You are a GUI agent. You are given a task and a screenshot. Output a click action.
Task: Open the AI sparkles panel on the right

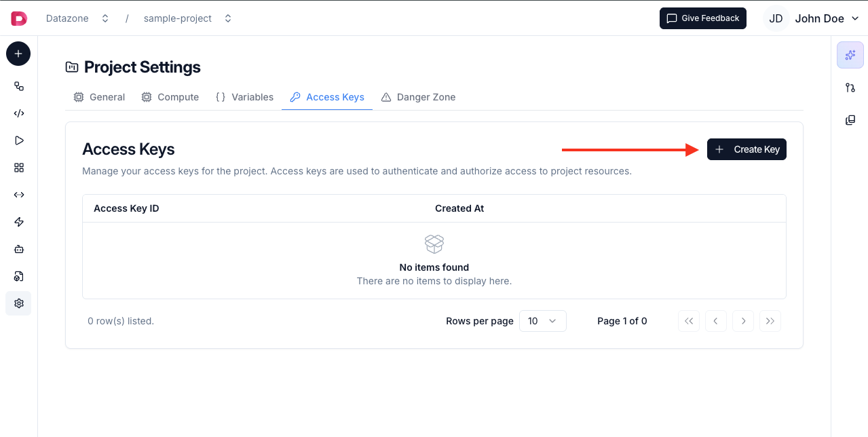pyautogui.click(x=850, y=54)
